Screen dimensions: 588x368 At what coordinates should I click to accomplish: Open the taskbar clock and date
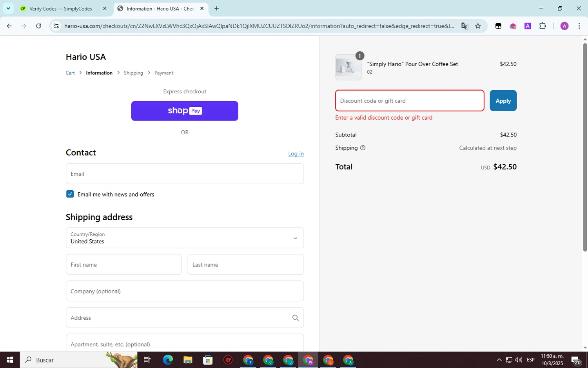[552, 360]
